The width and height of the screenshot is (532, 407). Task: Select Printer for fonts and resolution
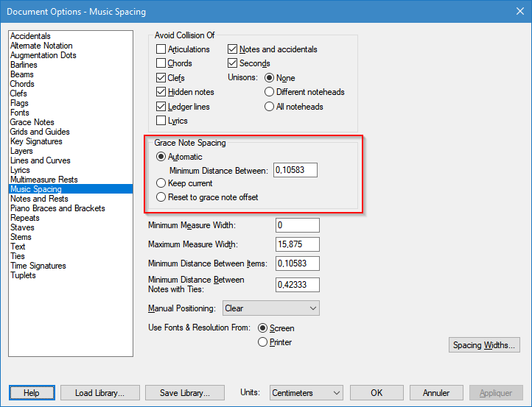[x=263, y=342]
